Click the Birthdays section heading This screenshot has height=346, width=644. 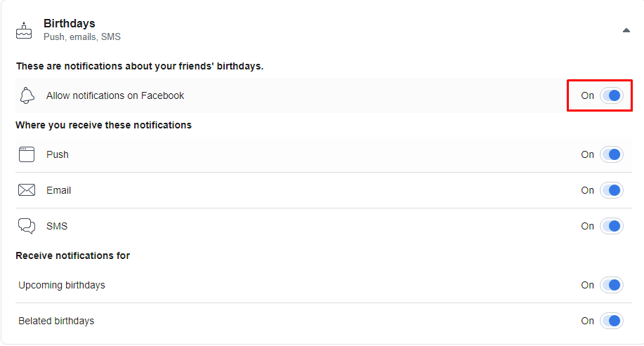70,23
